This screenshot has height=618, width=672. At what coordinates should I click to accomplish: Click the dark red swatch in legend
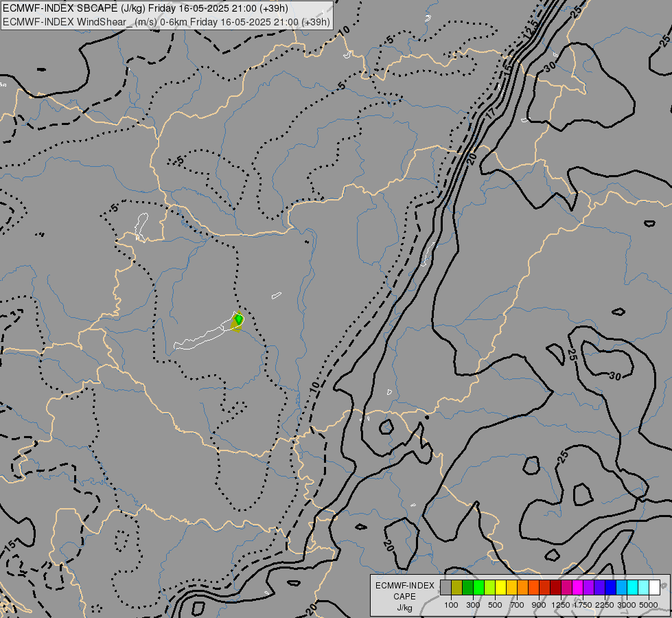pos(556,587)
